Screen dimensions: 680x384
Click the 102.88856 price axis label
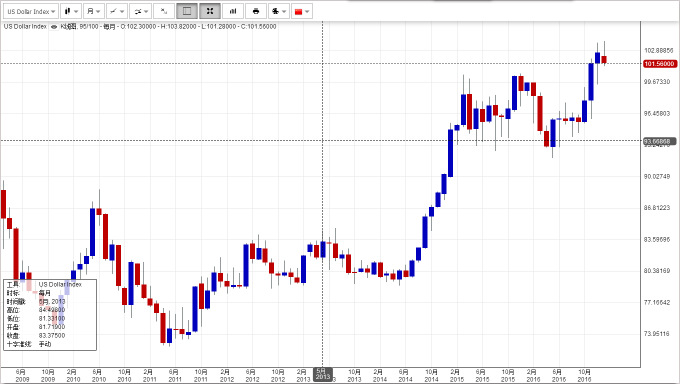(x=658, y=50)
